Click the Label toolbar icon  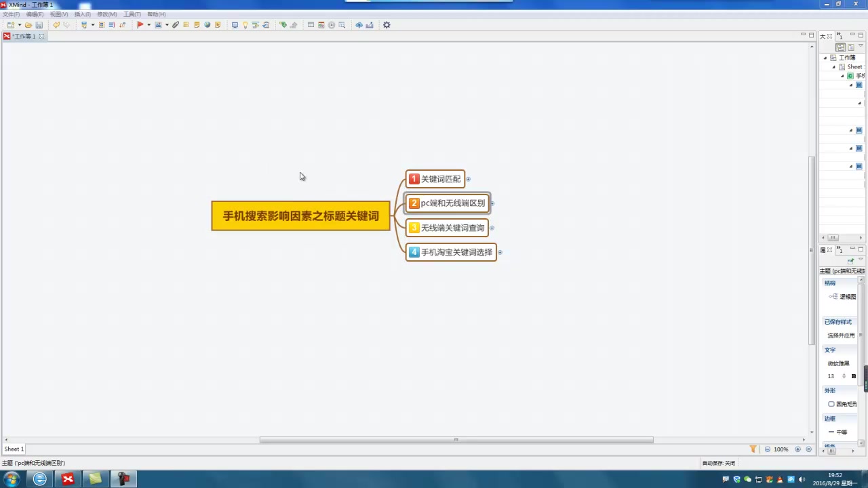coord(186,25)
